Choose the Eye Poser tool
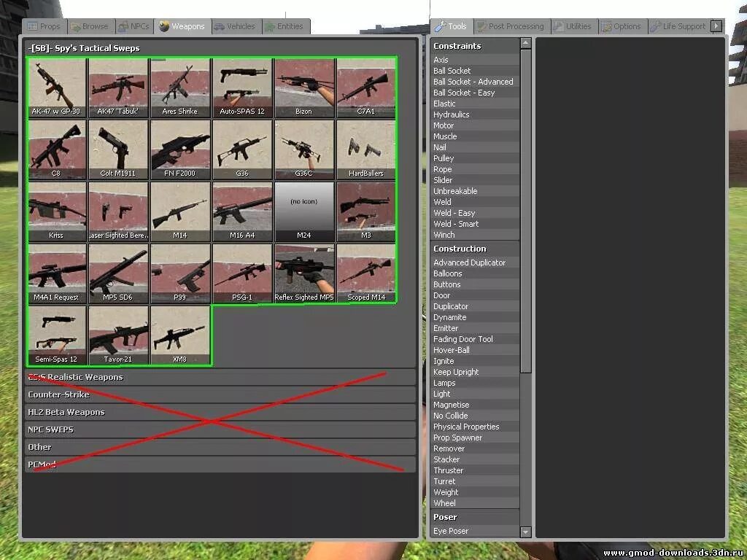This screenshot has height=560, width=747. coord(475,532)
